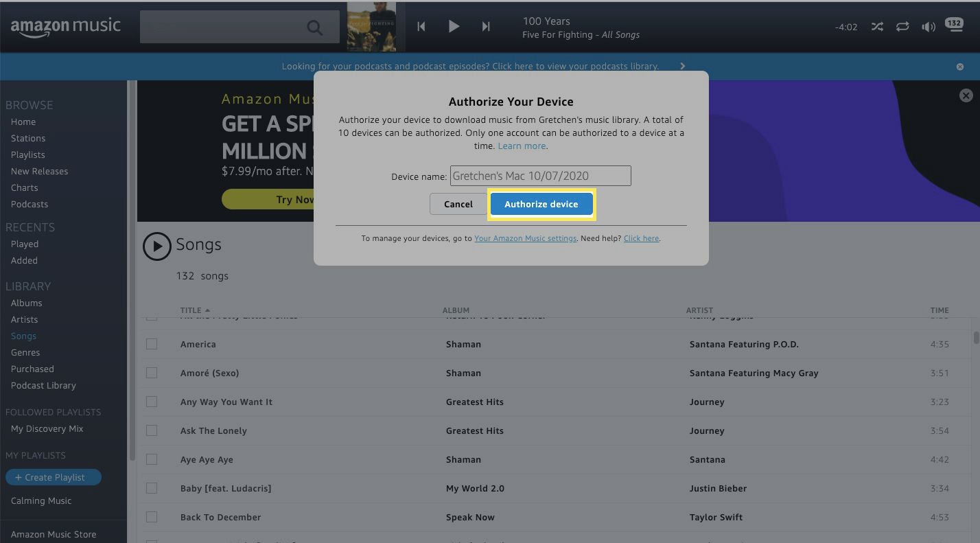Screen dimensions: 980x543
Task: Play the current song 100 Years
Action: click(x=454, y=26)
